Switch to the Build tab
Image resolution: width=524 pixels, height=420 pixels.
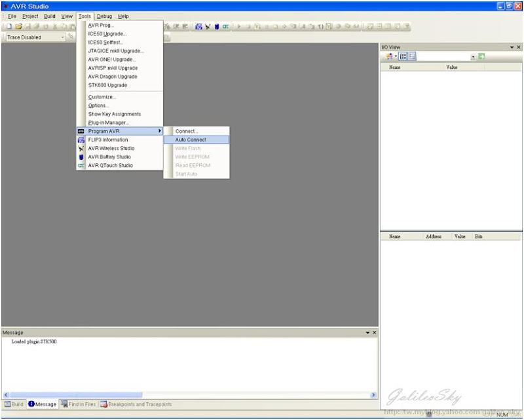tap(14, 404)
